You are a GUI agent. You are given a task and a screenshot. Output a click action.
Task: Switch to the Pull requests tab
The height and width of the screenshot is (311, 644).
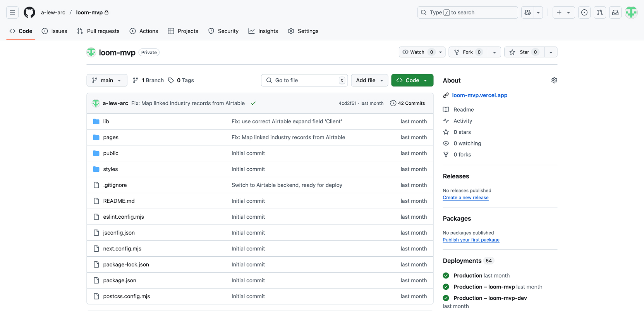coord(98,31)
